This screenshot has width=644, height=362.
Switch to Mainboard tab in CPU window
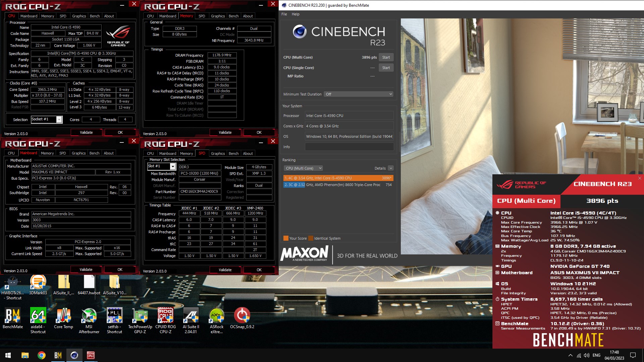tap(29, 16)
